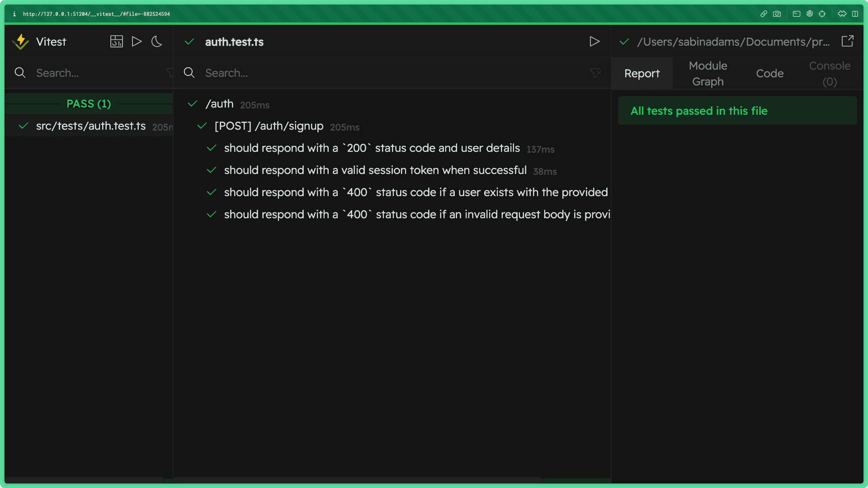Open the Vitest dashboard view
The height and width of the screenshot is (488, 868).
tap(117, 41)
